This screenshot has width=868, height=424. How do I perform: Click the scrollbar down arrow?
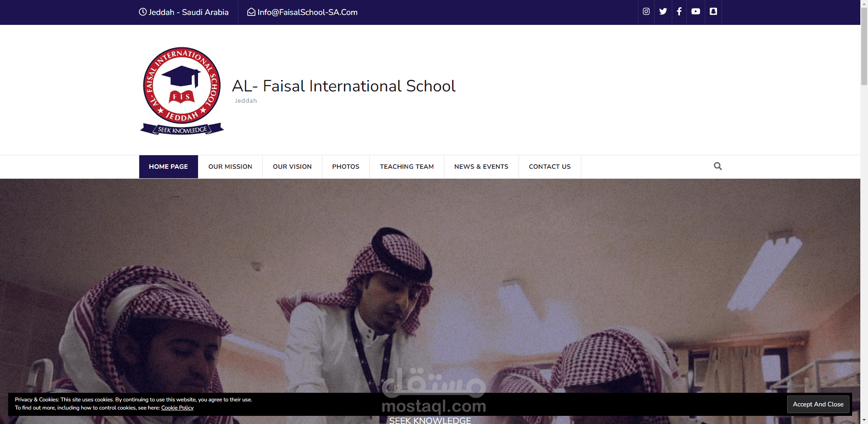pyautogui.click(x=864, y=420)
